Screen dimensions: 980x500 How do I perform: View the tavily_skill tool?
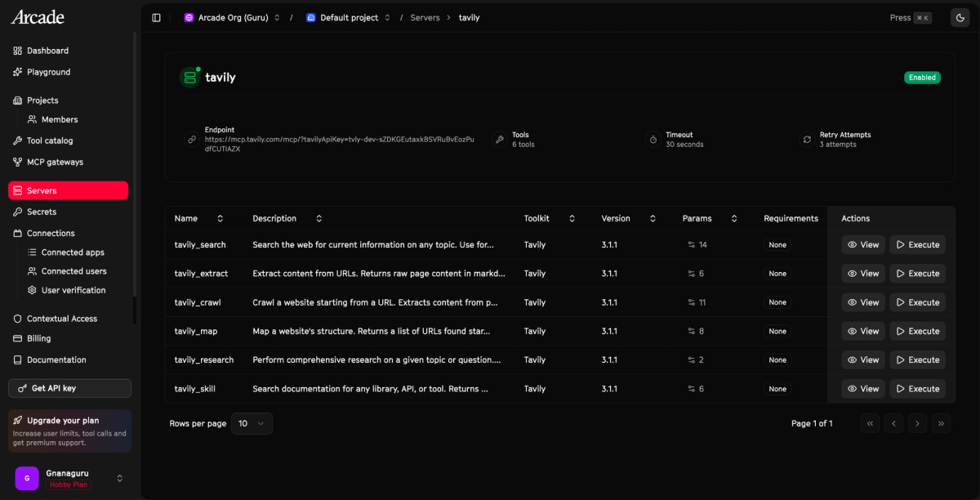tap(863, 389)
